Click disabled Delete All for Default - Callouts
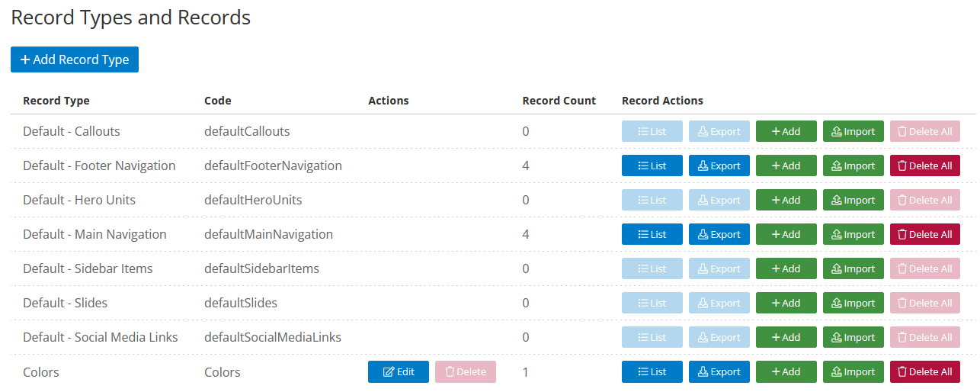Screen dimensions: 980x392 (925, 131)
